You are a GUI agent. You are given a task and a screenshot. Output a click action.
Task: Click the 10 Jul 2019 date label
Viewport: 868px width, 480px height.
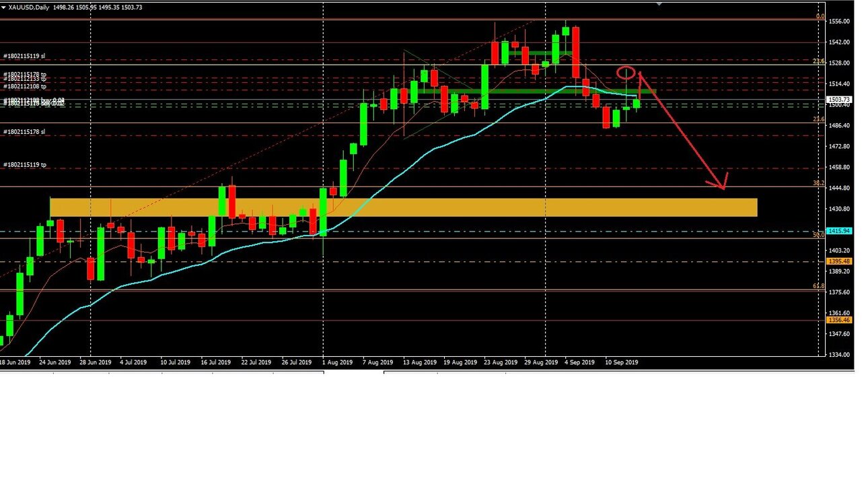click(x=176, y=362)
